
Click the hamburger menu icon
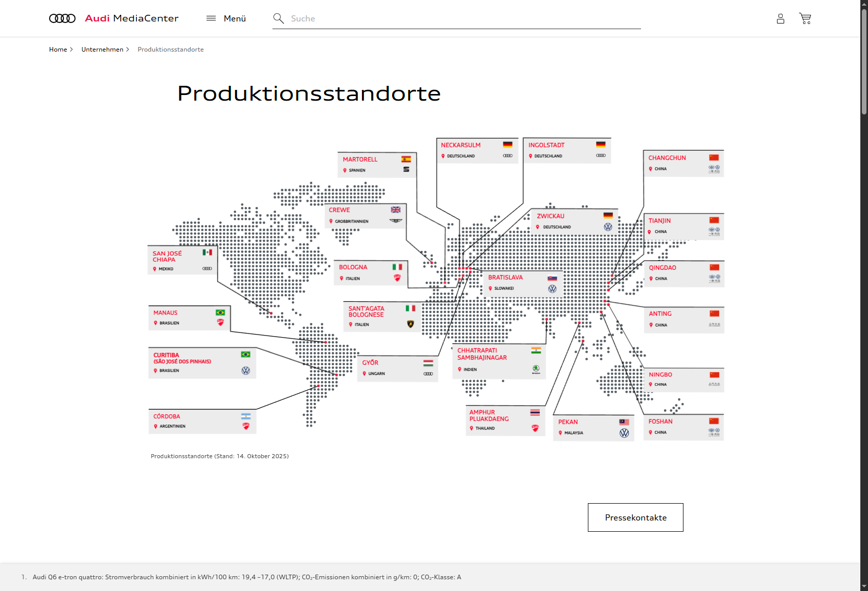click(x=211, y=18)
